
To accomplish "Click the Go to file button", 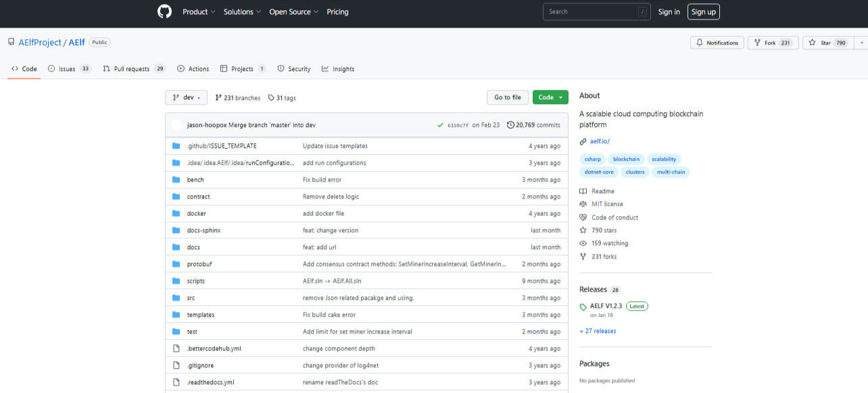I will pos(508,97).
